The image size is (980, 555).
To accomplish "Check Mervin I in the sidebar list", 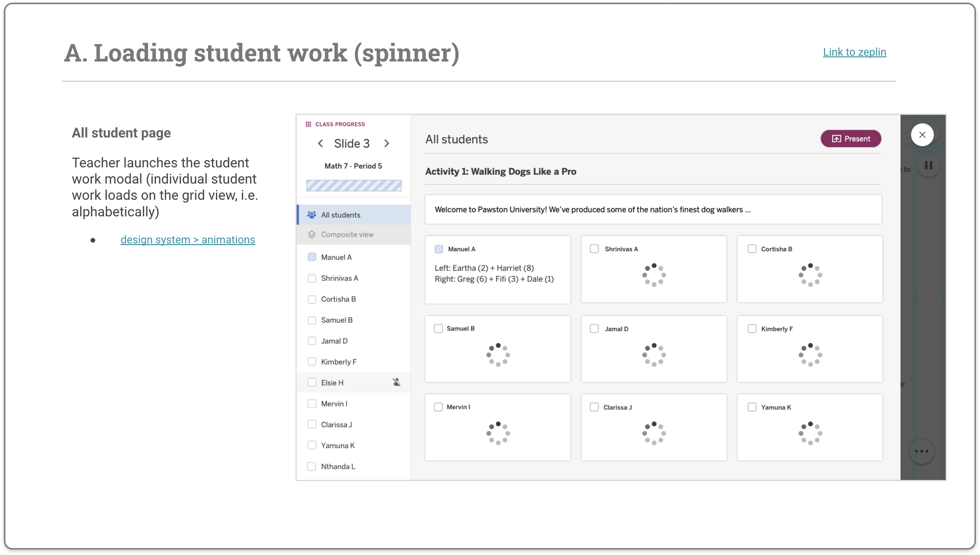I will [x=312, y=404].
